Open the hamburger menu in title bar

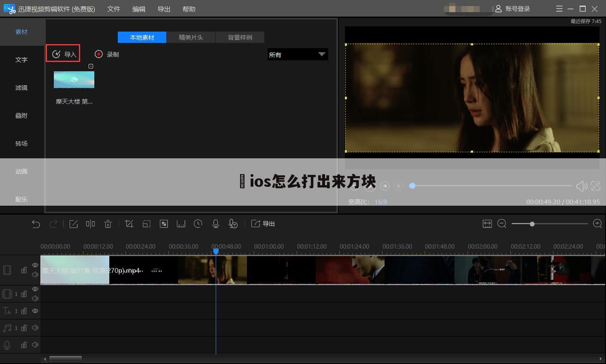tap(559, 9)
